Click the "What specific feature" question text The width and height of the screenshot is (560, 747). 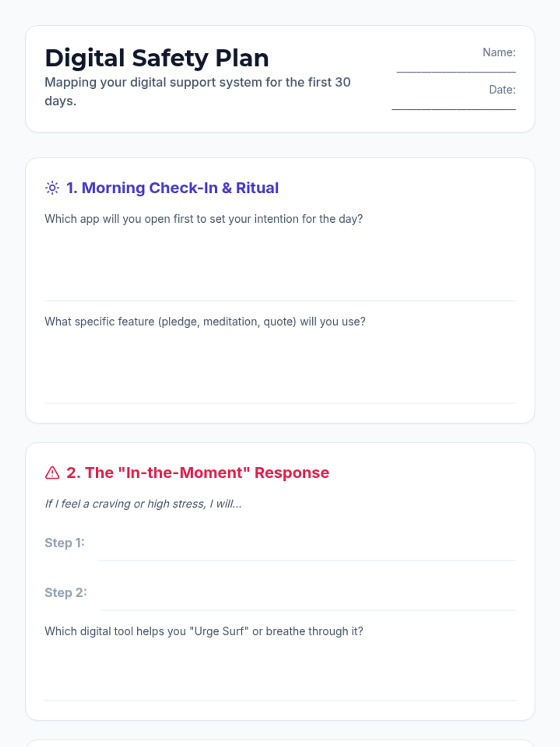pyautogui.click(x=205, y=322)
